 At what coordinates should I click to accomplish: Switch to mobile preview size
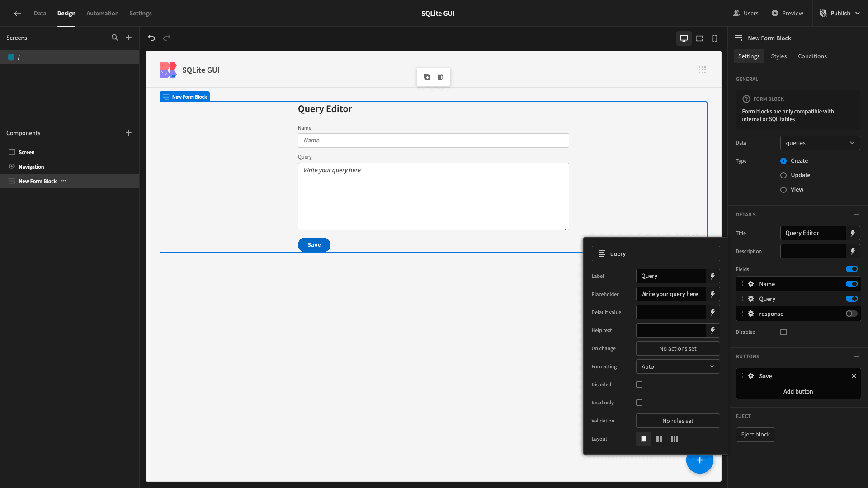tap(715, 38)
